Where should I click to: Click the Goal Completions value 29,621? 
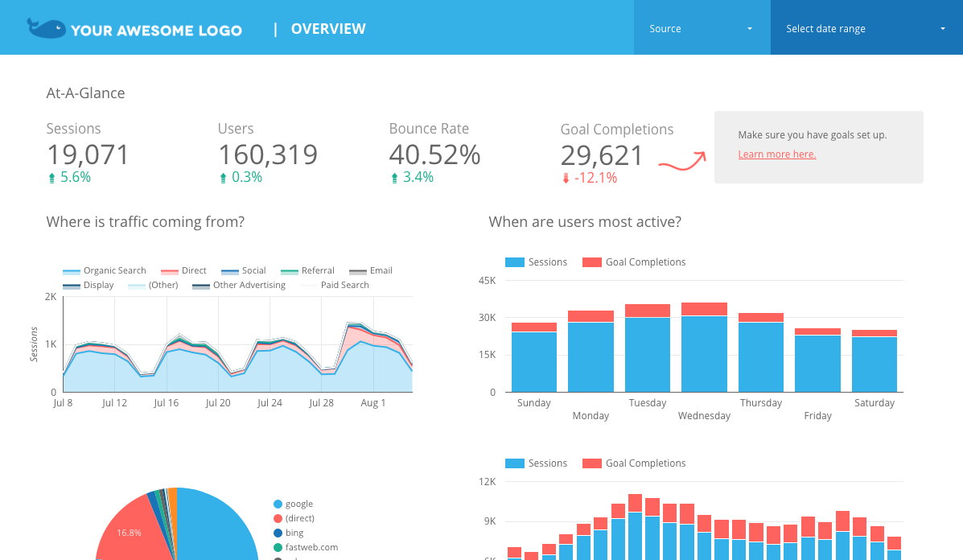tap(602, 155)
